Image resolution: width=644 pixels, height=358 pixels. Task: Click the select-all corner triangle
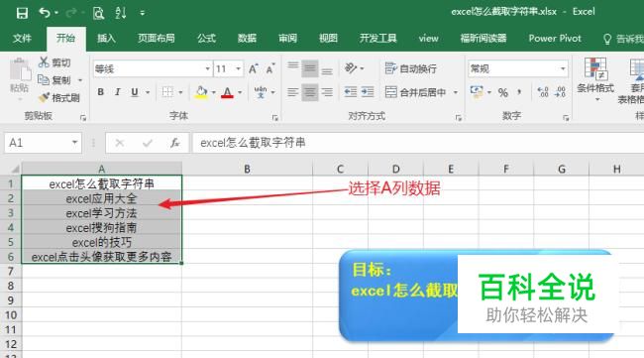[15, 169]
